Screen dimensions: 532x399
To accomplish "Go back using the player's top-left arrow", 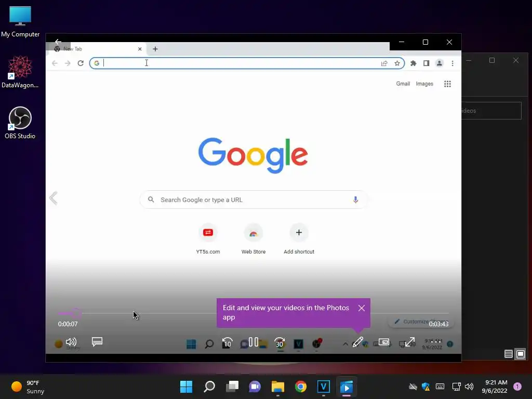I will click(x=58, y=42).
